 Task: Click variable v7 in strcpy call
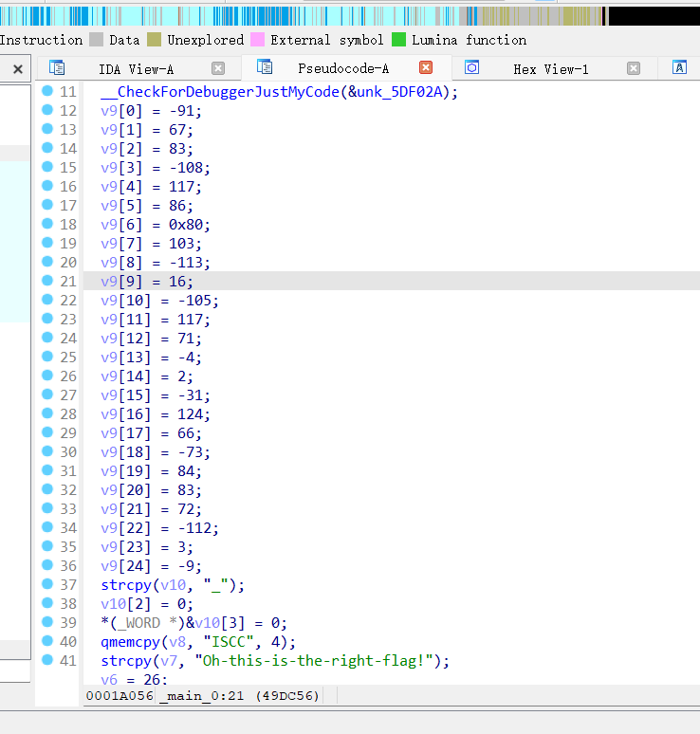(x=169, y=661)
